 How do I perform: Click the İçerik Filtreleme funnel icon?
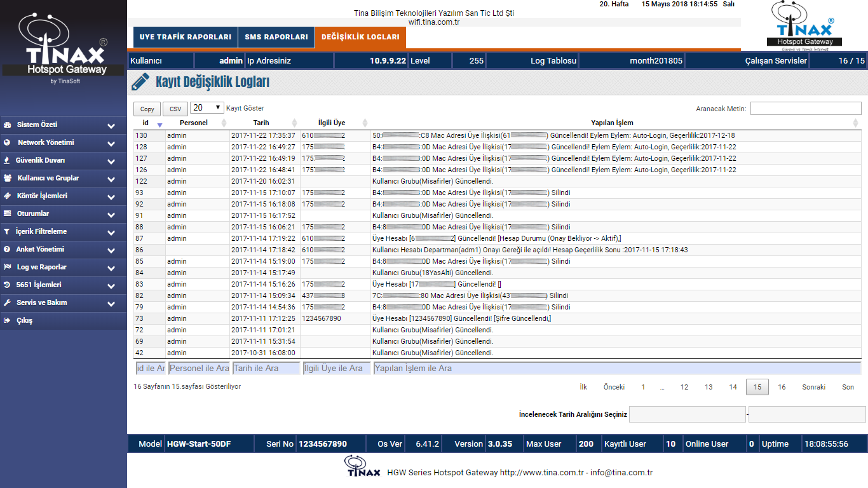point(7,232)
